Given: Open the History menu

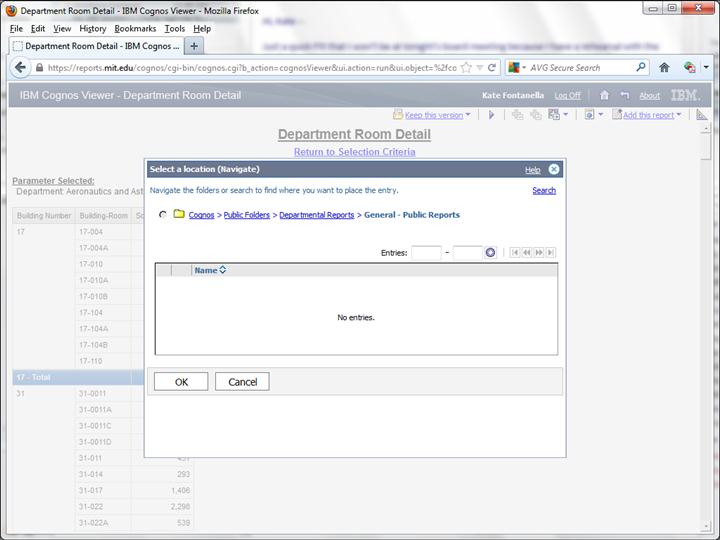Looking at the screenshot, I should tap(92, 29).
